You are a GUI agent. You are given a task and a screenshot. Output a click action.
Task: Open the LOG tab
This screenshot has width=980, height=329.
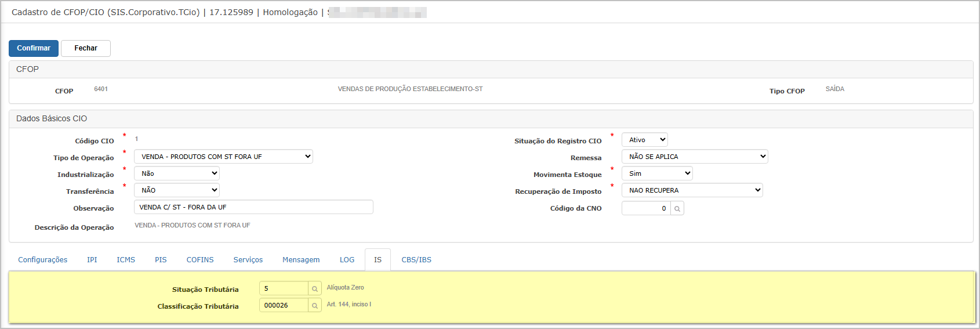[x=347, y=260]
